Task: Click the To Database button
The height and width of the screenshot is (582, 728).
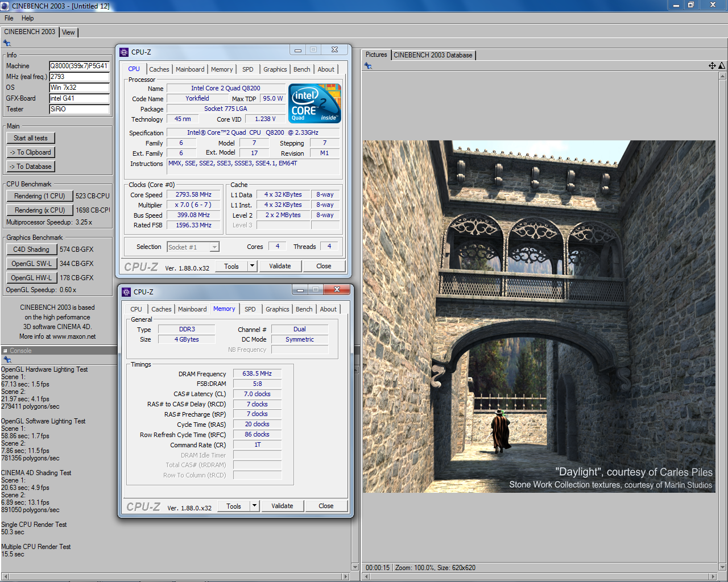Action: (31, 167)
